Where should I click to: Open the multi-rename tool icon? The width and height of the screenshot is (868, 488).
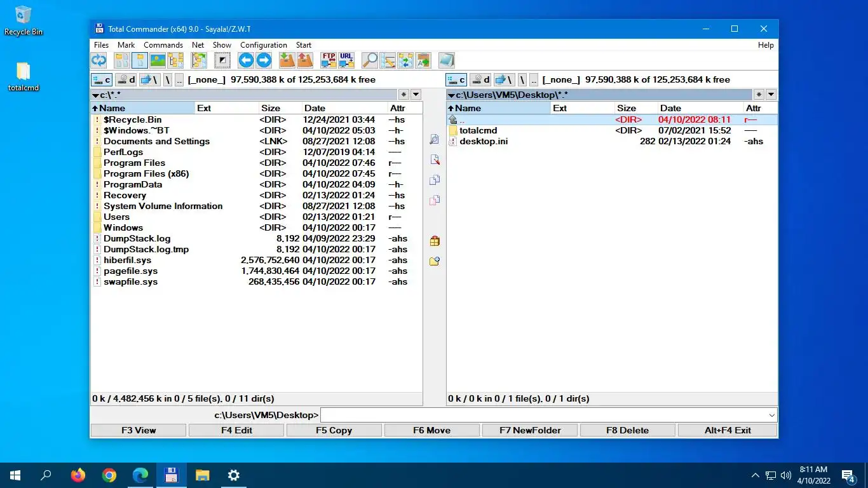[x=388, y=60]
